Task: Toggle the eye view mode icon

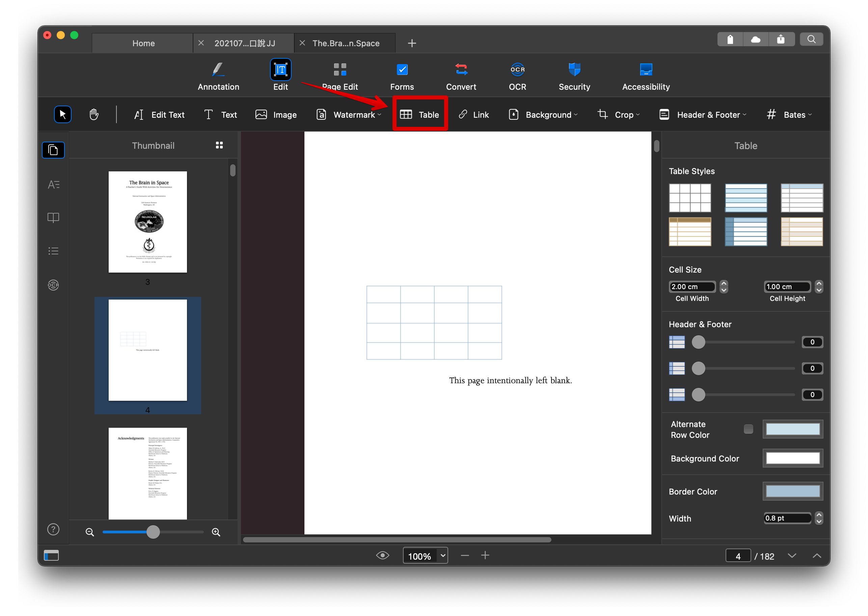Action: 382,555
